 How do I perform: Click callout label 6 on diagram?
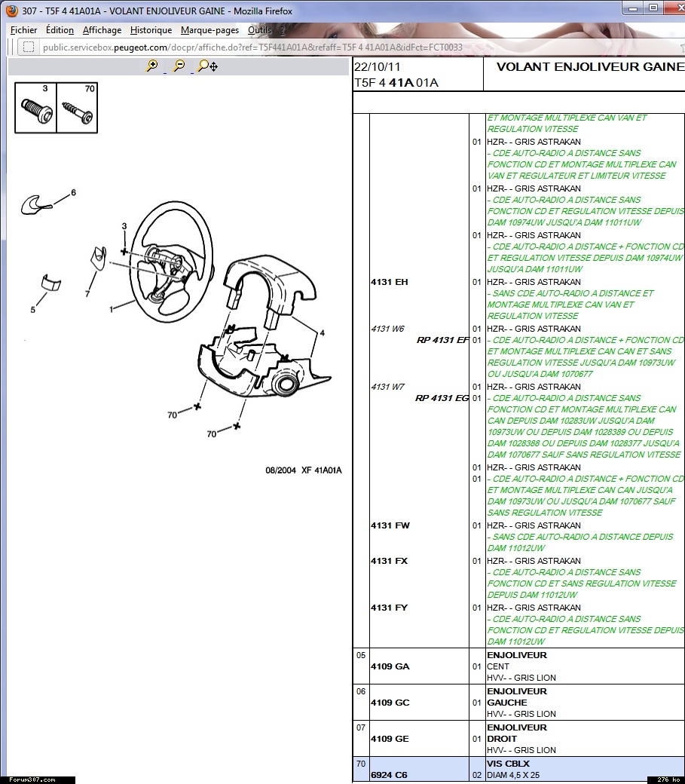74,192
